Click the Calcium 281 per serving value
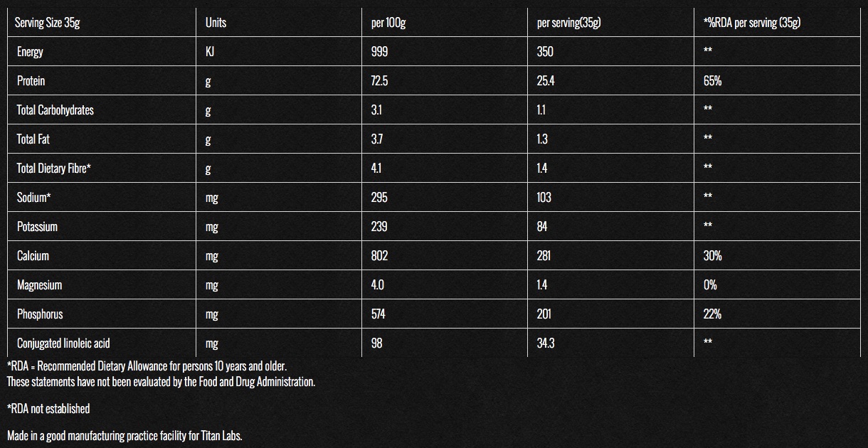Viewport: 868px width, 448px height. [x=544, y=256]
